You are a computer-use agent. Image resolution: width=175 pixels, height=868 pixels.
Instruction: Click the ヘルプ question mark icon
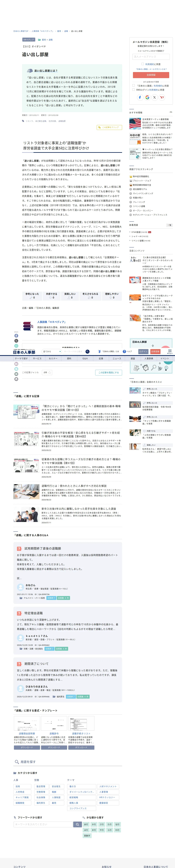pyautogui.click(x=124, y=351)
